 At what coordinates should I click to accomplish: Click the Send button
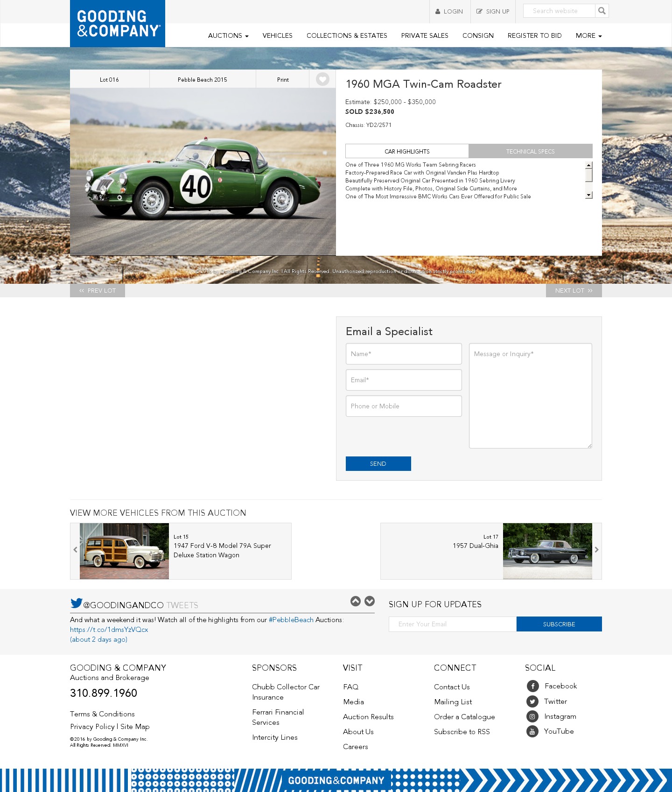click(x=378, y=463)
